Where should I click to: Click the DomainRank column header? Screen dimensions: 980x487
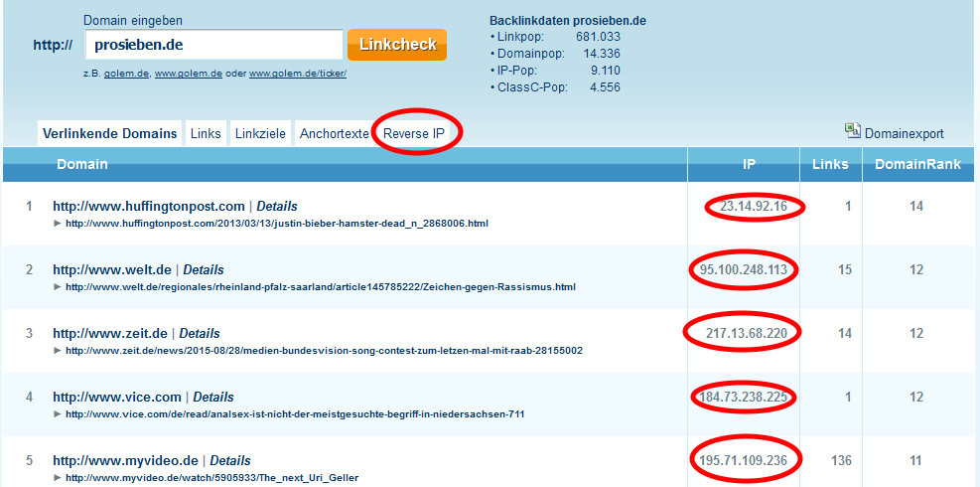(917, 165)
